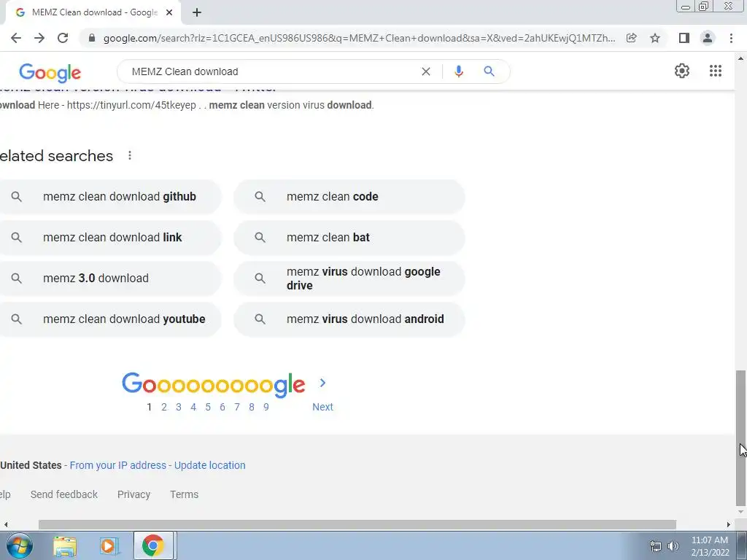
Task: Search memz 3.0 download suggestion
Action: 109,278
